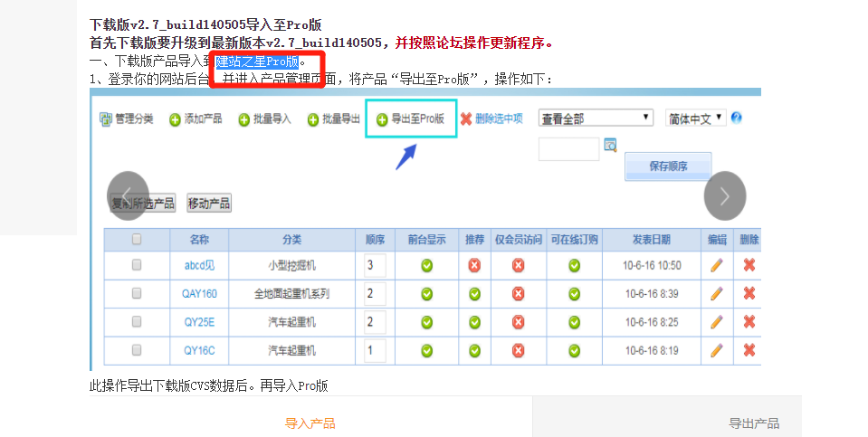Click the 分类 column header
Screen dimensions: 868x437
291,240
